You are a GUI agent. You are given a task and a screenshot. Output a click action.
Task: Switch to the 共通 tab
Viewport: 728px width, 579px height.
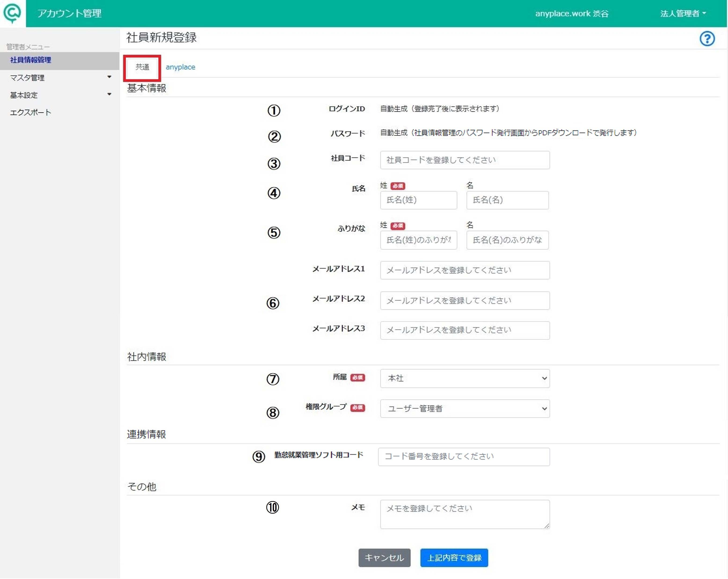click(x=142, y=67)
